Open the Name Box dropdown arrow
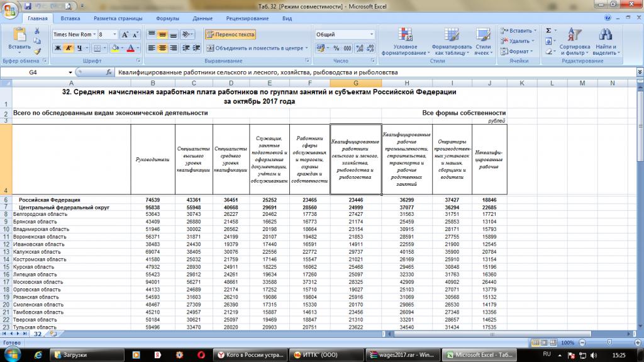Screen dimensions: 644x362 (x=70, y=72)
